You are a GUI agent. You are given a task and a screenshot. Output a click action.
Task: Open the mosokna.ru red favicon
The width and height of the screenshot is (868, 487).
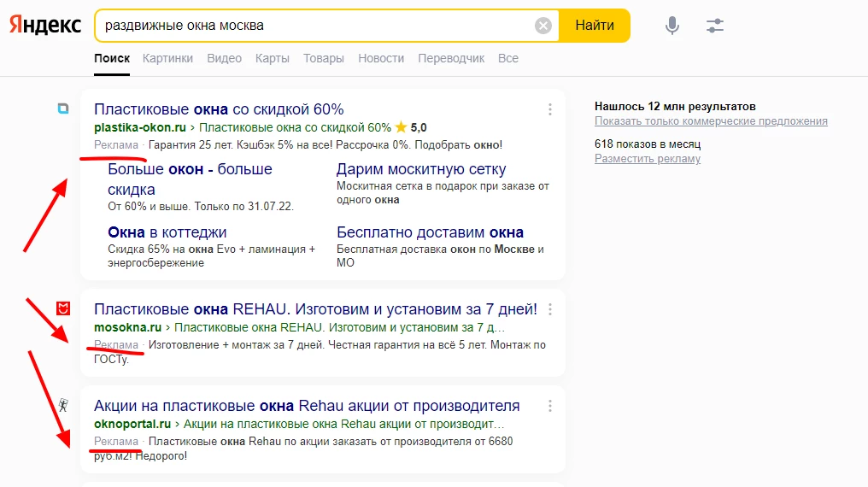point(63,308)
